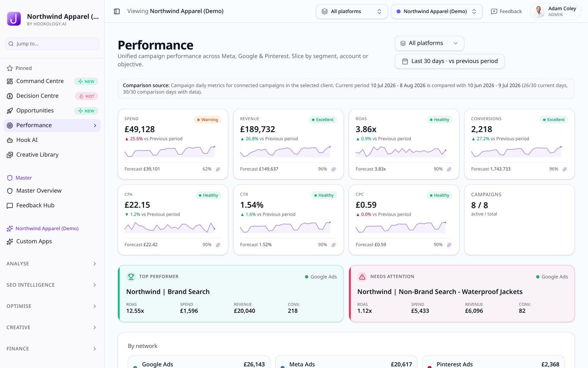The image size is (588, 368).
Task: Click the Jump to search field
Action: coord(52,44)
